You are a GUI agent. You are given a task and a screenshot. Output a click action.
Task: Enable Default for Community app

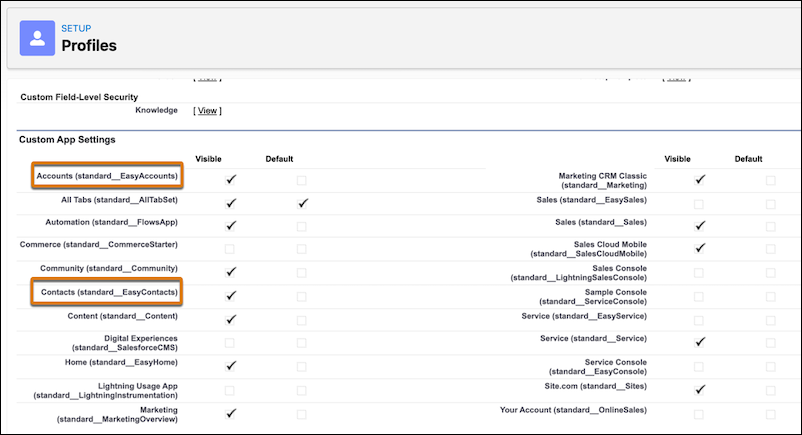[x=302, y=273]
